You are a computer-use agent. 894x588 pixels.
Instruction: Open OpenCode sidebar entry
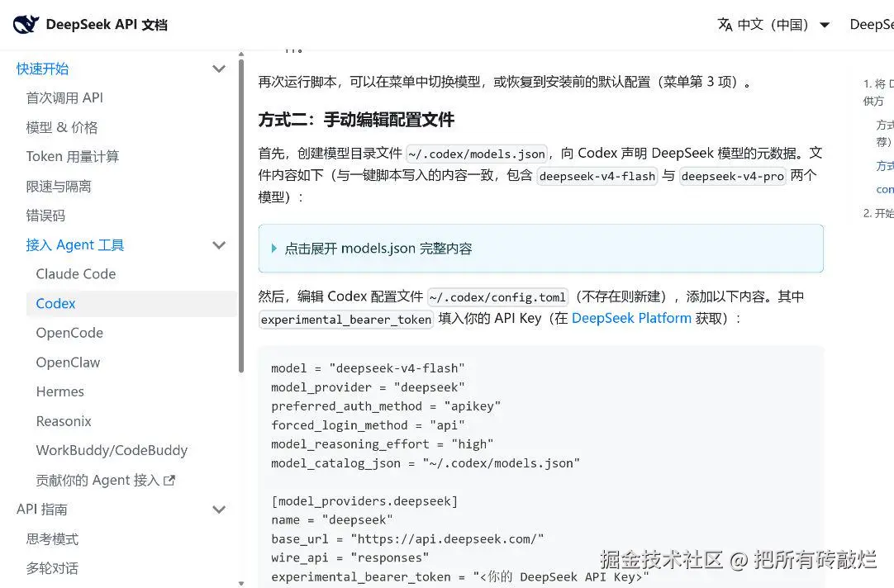point(69,333)
